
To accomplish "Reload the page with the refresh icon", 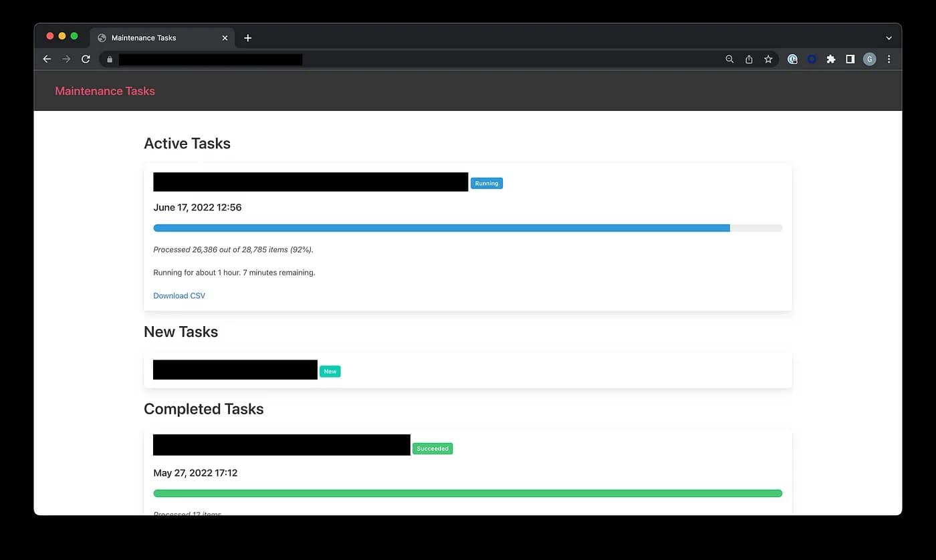I will coord(86,59).
